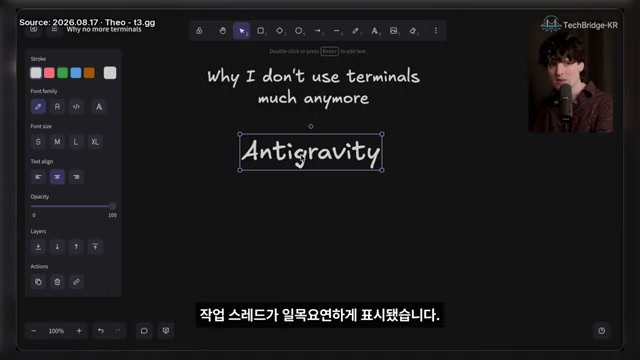Choose the code font family
The height and width of the screenshot is (360, 640).
(x=76, y=107)
